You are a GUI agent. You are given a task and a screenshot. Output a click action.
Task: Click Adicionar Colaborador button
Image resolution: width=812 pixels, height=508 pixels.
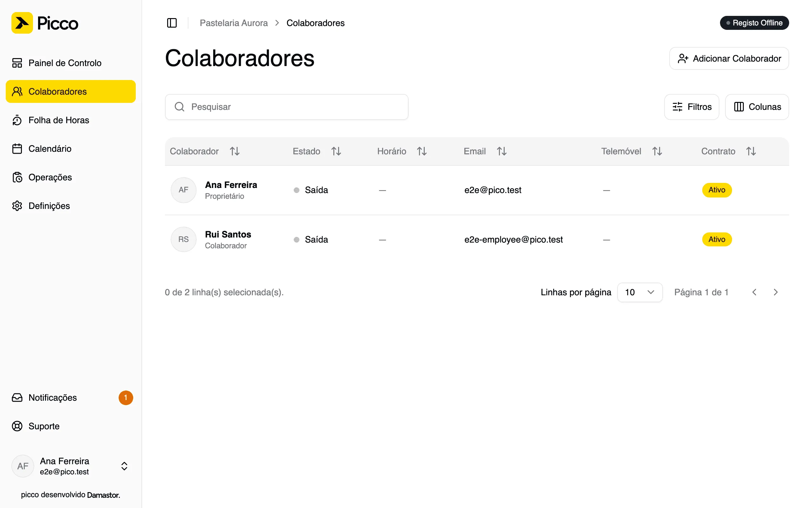point(729,58)
